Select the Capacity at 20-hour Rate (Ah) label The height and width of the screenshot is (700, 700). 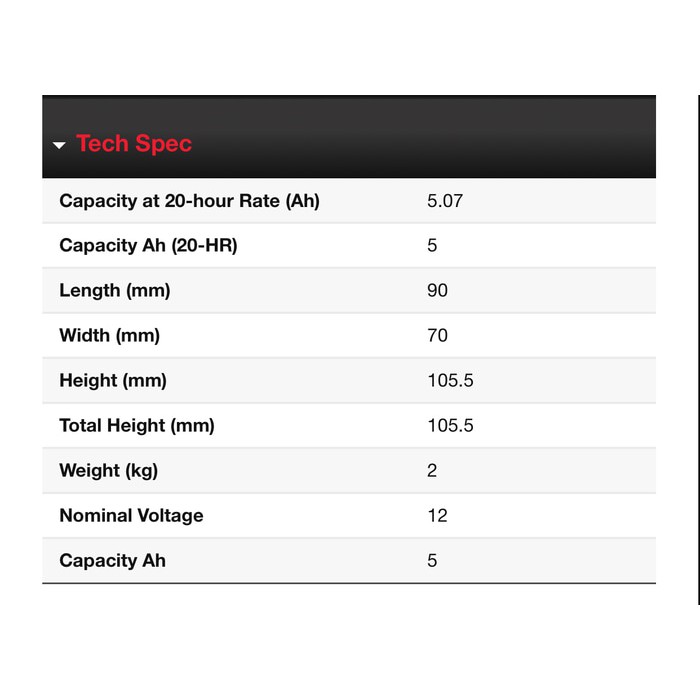(x=189, y=201)
